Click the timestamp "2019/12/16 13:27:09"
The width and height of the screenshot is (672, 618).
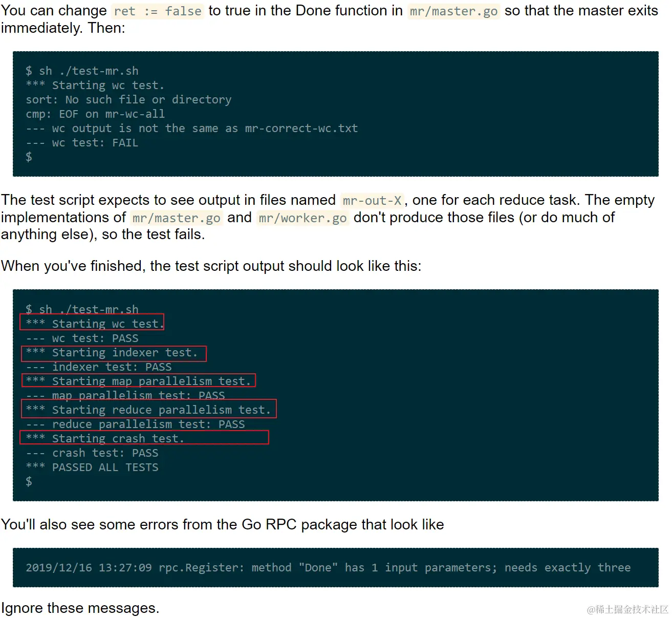click(89, 568)
